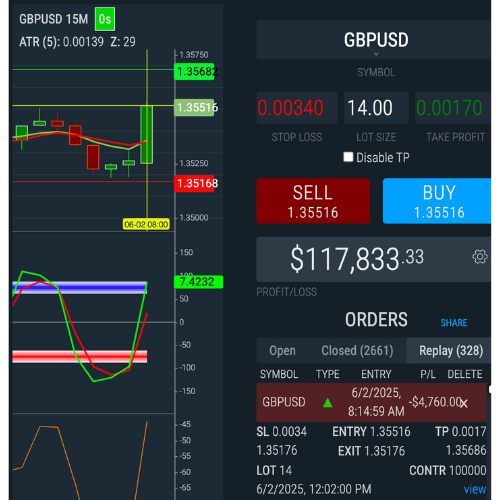Image resolution: width=500 pixels, height=500 pixels.
Task: Switch to the Closed (2661) tab
Action: (x=357, y=351)
